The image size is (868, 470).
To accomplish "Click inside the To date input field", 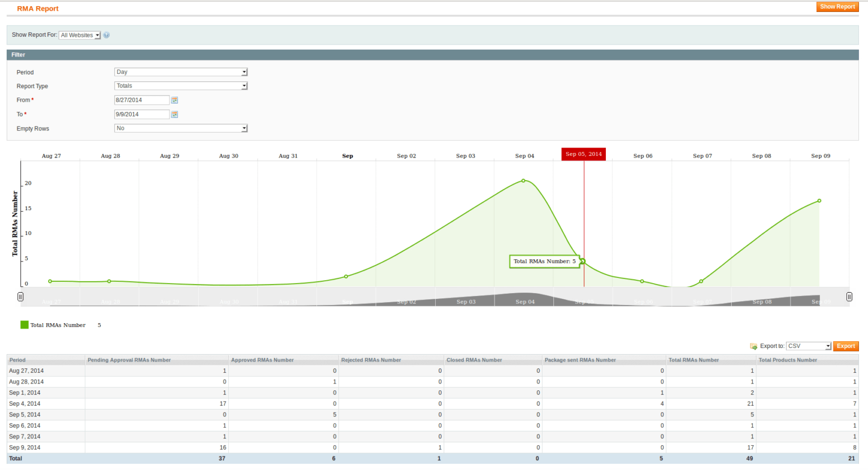I will [x=141, y=114].
